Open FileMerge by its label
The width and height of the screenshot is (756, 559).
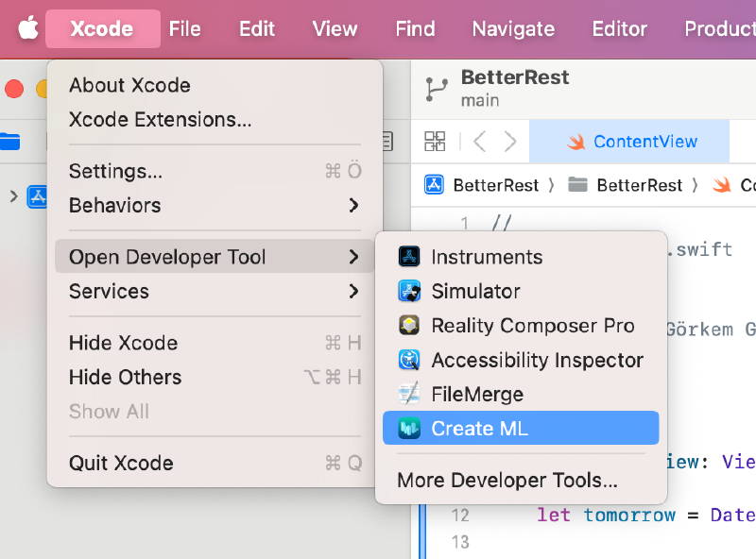coord(477,395)
